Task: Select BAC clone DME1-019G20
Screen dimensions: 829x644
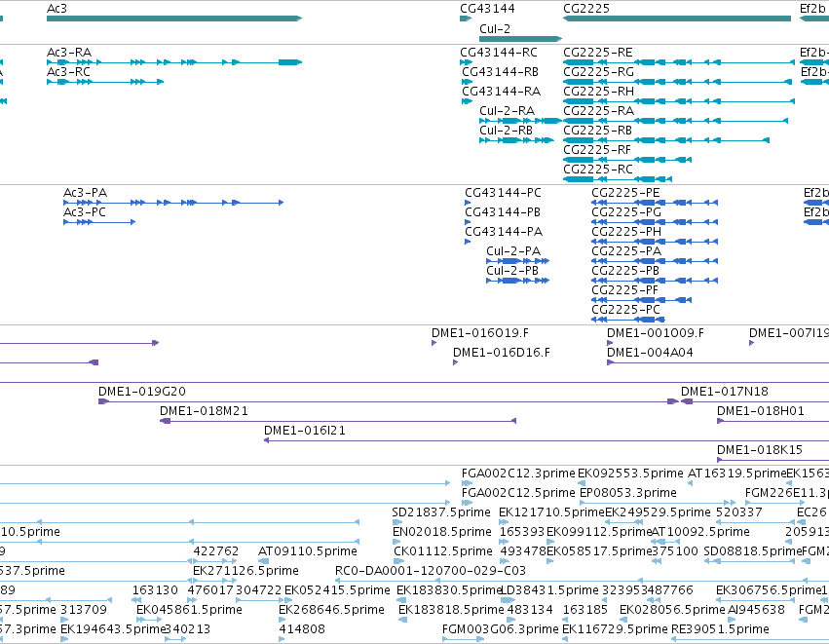Action: tap(141, 393)
